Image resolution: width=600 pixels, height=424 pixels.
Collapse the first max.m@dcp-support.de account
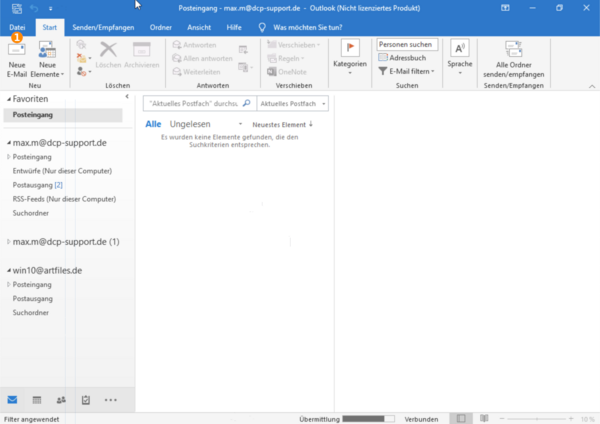pos(9,143)
